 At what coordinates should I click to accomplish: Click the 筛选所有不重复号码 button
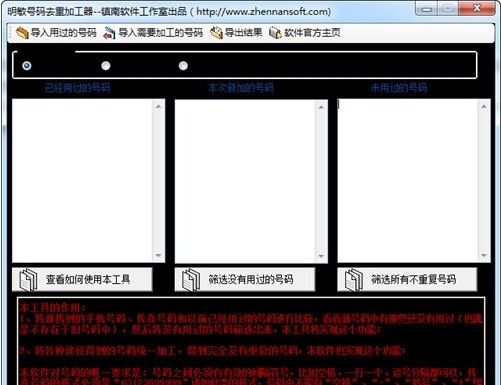(407, 279)
